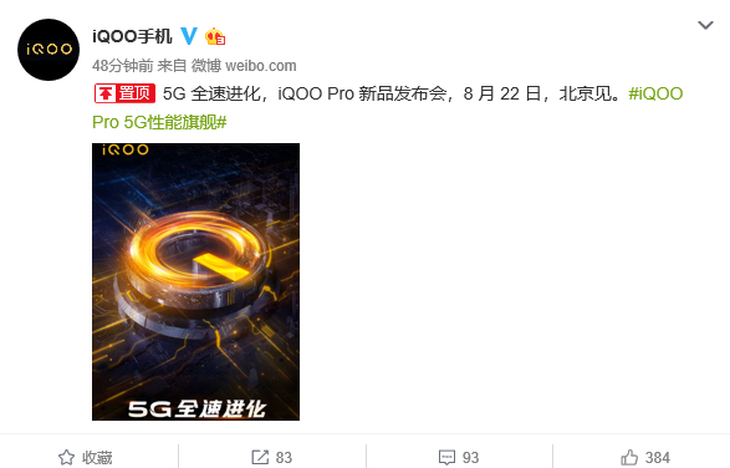Image resolution: width=730 pixels, height=468 pixels.
Task: Open comments via the speech bubble icon
Action: (447, 457)
